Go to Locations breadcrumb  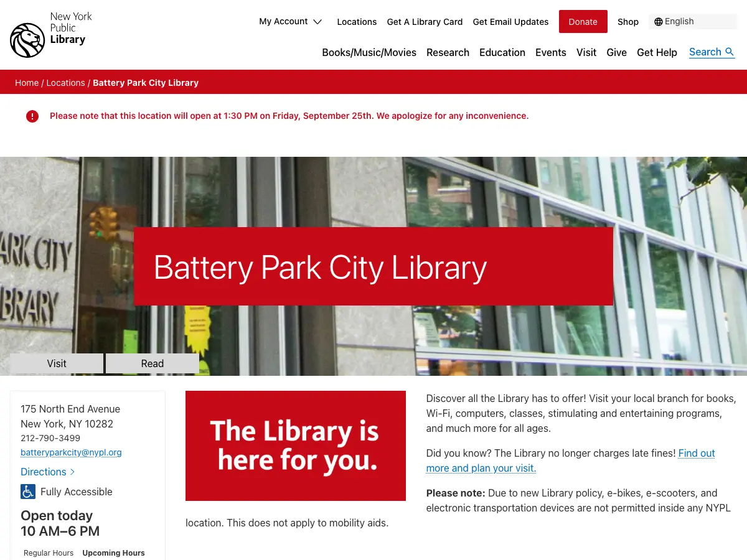click(x=65, y=83)
